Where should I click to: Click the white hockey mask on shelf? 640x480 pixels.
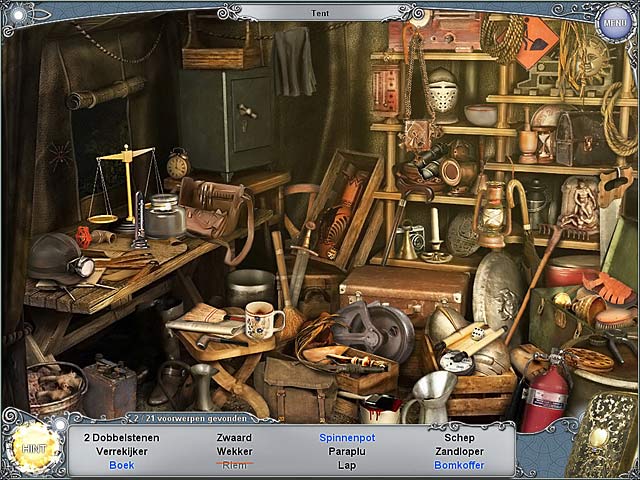tap(442, 93)
